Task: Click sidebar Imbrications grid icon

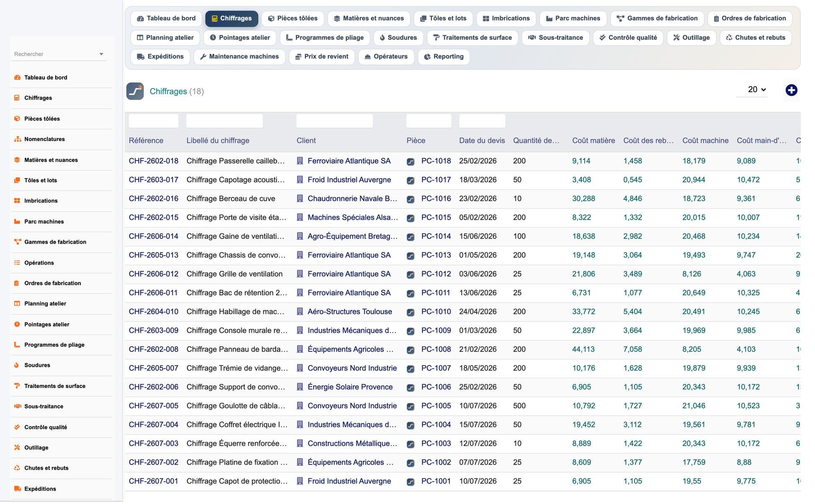Action: 17,201
